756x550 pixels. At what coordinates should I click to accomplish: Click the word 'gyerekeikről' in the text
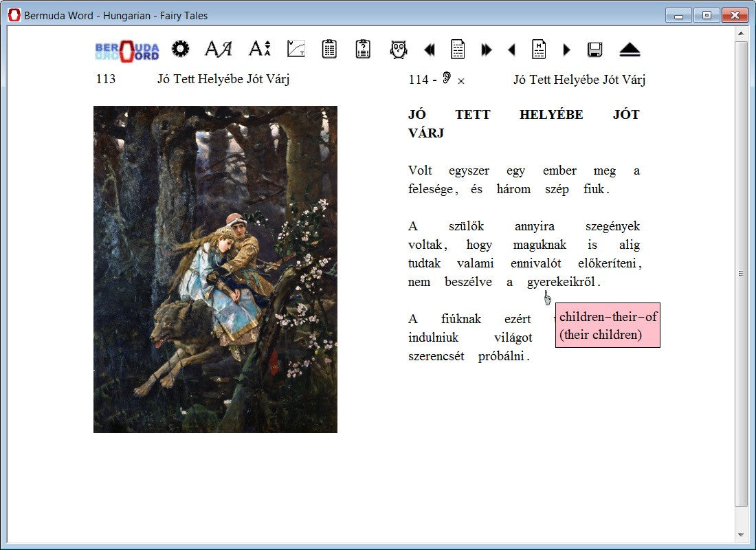click(561, 282)
